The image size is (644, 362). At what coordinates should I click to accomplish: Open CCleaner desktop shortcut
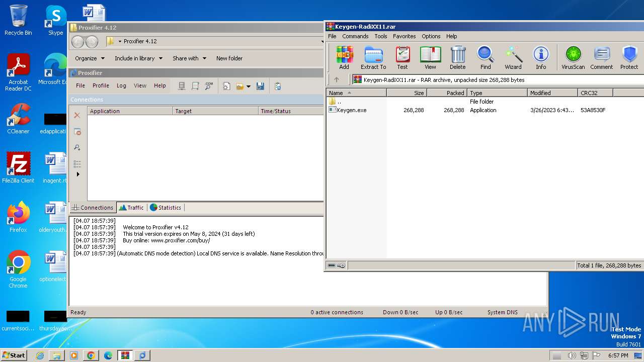point(18,119)
